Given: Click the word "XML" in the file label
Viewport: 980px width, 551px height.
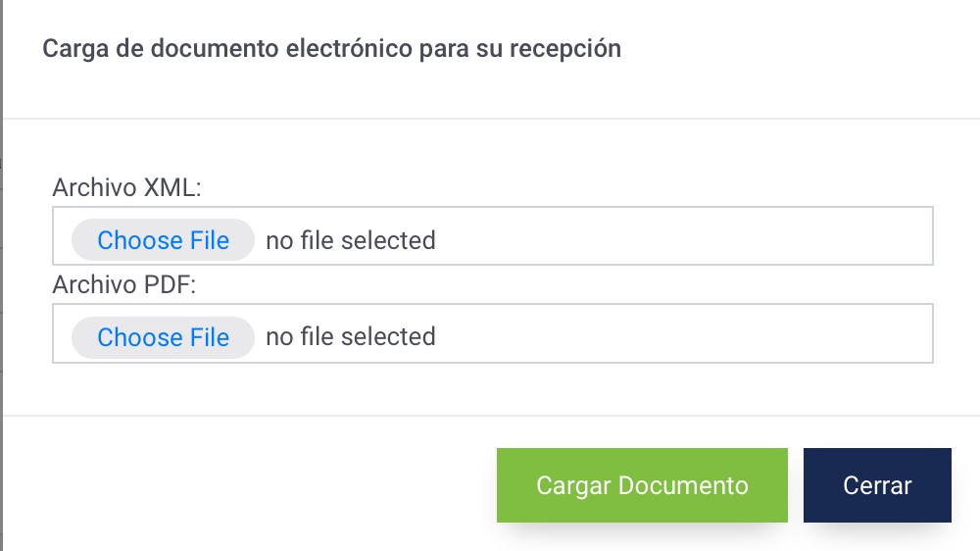Looking at the screenshot, I should [x=171, y=188].
